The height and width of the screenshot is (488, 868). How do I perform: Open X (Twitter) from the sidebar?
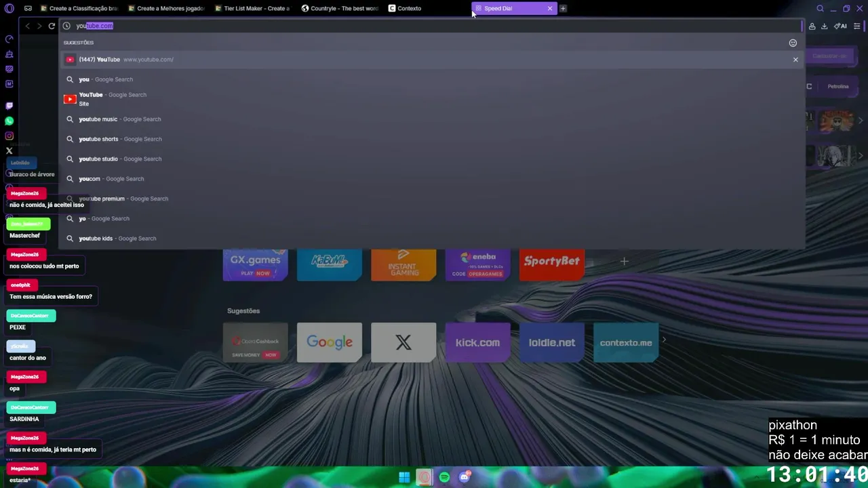(x=9, y=150)
